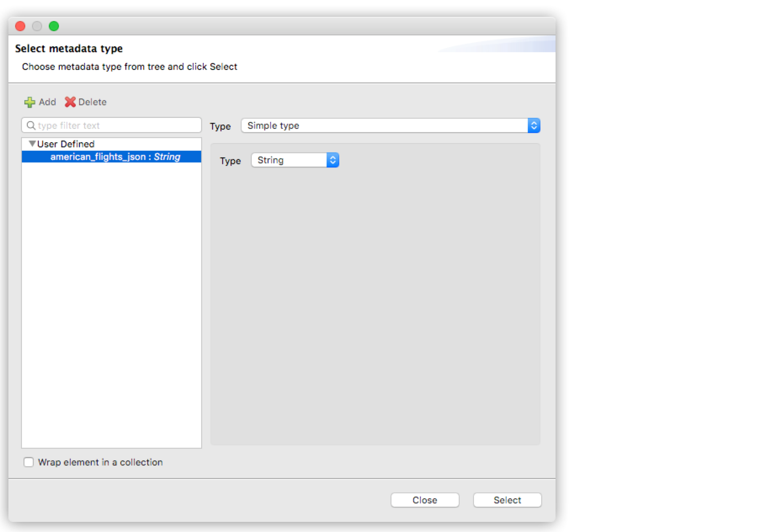Click the Delete metadata type control
Viewport: 782px width, 532px height.
[85, 102]
